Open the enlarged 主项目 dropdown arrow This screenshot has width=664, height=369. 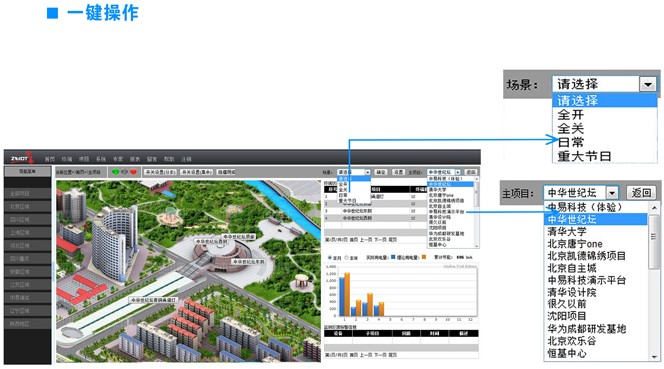point(612,193)
